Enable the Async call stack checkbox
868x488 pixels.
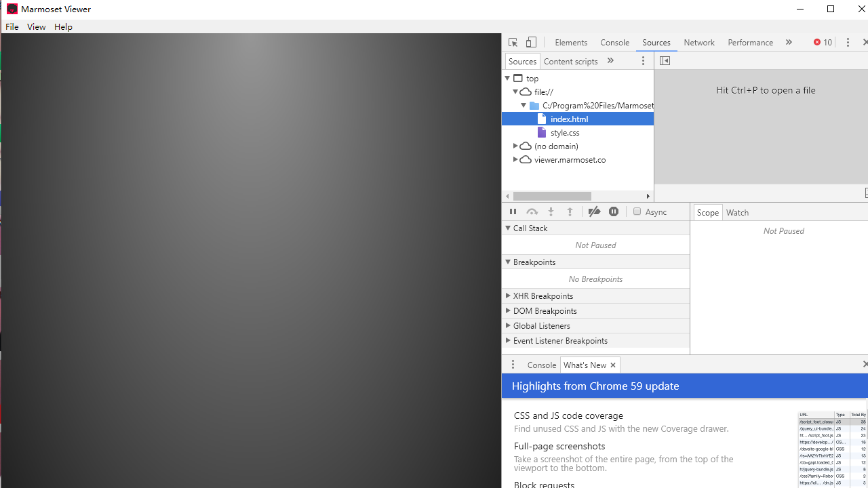(x=637, y=211)
